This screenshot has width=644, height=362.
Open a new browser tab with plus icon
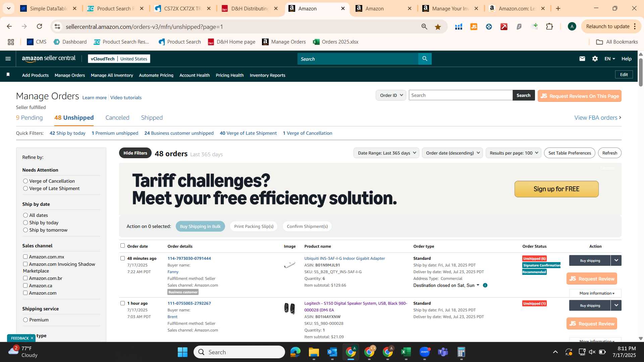(x=558, y=8)
